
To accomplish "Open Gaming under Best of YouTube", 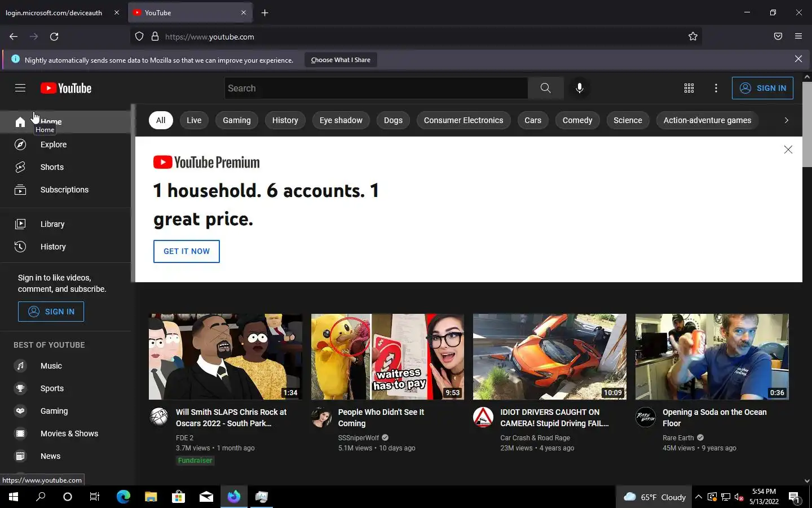I will [x=65, y=411].
